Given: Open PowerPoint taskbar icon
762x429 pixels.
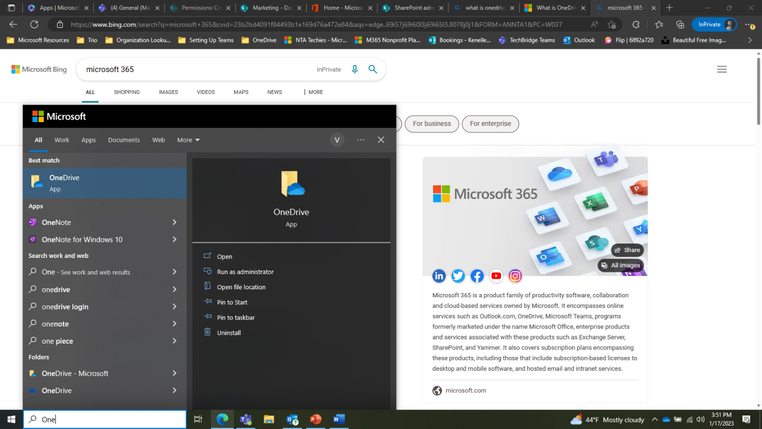Looking at the screenshot, I should point(315,419).
